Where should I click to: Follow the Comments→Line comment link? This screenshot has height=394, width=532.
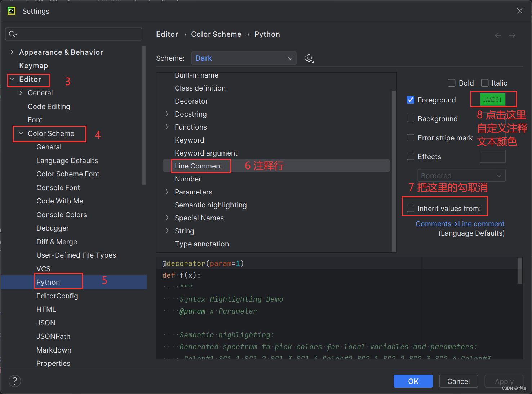[460, 224]
